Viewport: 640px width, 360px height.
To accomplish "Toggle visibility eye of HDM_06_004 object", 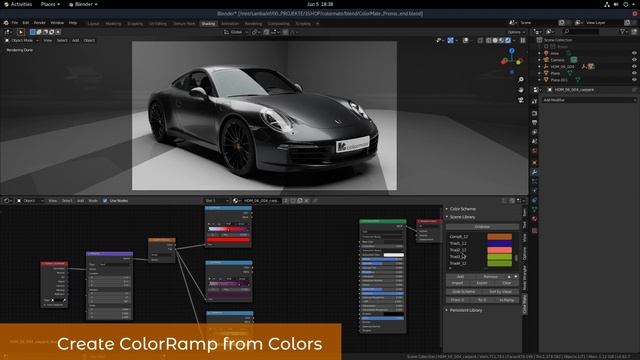I will tap(634, 67).
